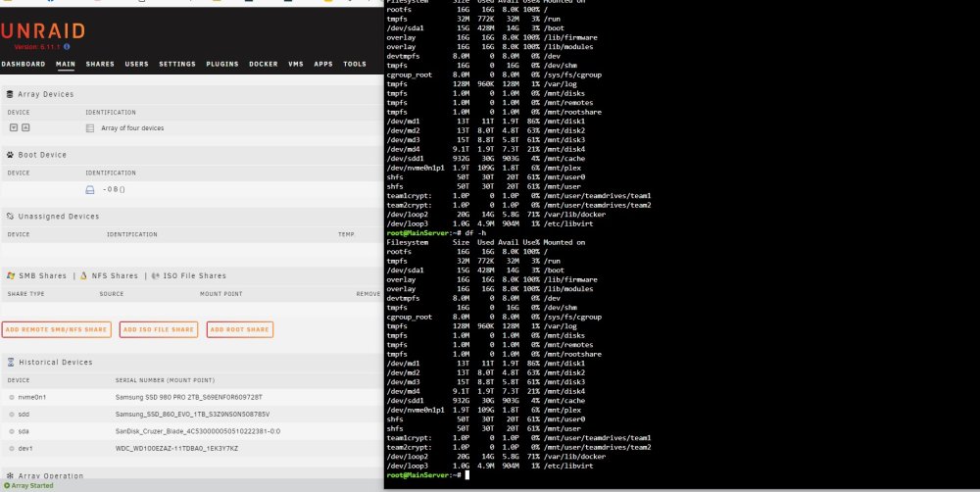Go to the Shares tab
The width and height of the screenshot is (980, 492).
(100, 65)
